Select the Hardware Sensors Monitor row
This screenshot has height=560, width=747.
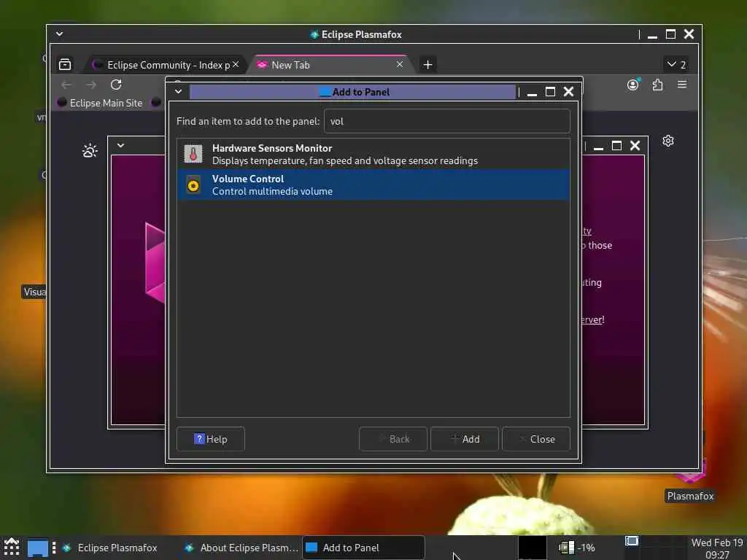point(373,155)
